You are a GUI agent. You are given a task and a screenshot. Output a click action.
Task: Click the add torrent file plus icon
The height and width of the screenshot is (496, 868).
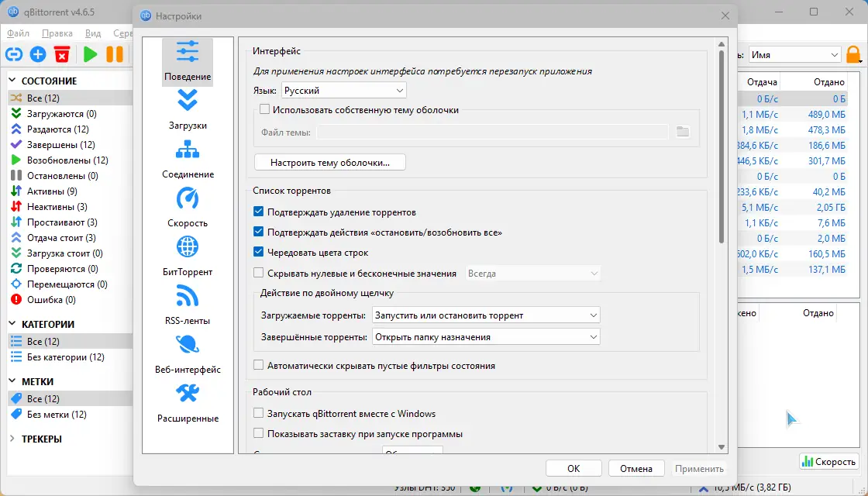(x=38, y=54)
